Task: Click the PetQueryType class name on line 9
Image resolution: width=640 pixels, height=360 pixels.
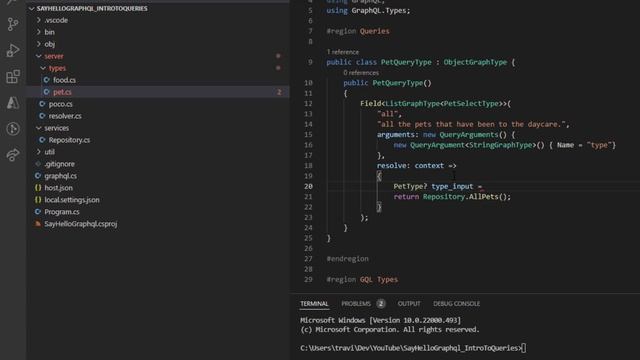Action: (406, 62)
